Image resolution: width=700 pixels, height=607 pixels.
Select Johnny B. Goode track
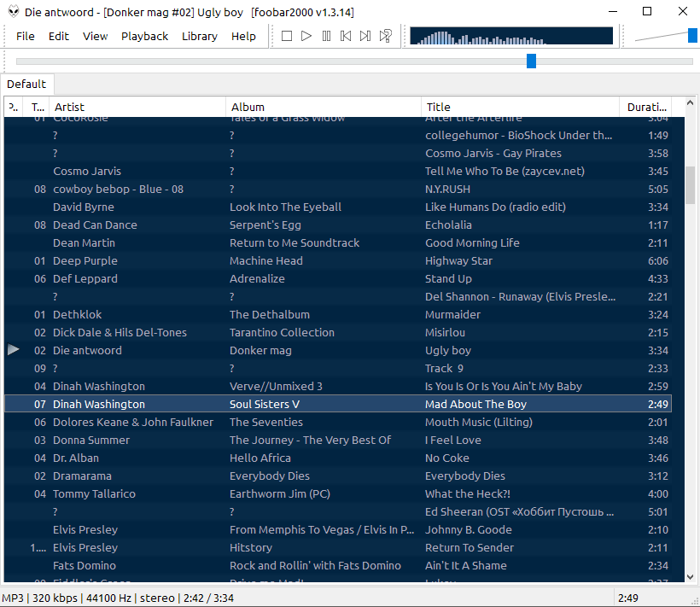(338, 530)
